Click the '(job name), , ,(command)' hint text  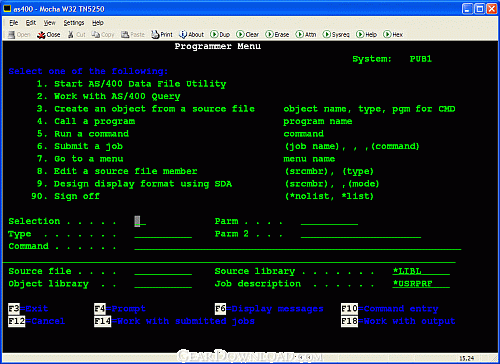click(352, 146)
